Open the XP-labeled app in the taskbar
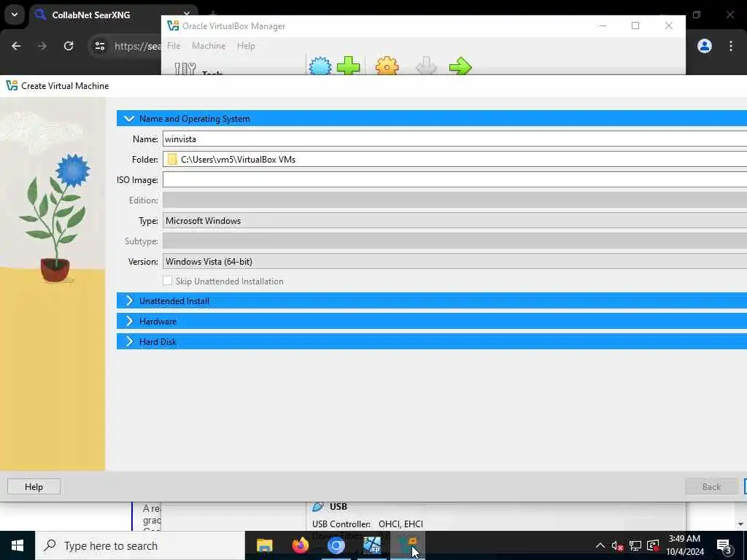The height and width of the screenshot is (560, 747). click(x=371, y=545)
